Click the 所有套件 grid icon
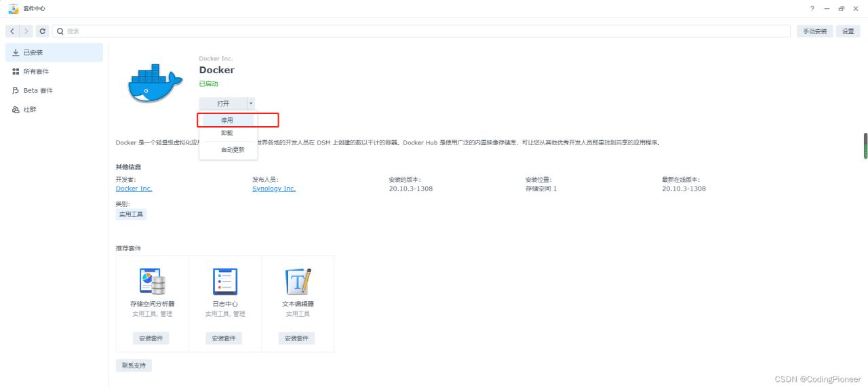 click(16, 71)
